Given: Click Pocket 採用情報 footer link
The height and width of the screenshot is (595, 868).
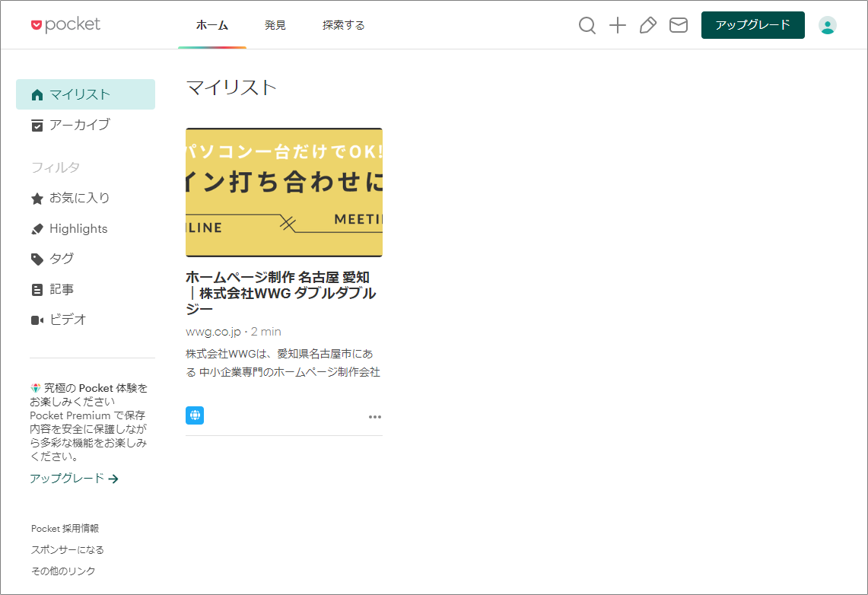Looking at the screenshot, I should point(65,528).
